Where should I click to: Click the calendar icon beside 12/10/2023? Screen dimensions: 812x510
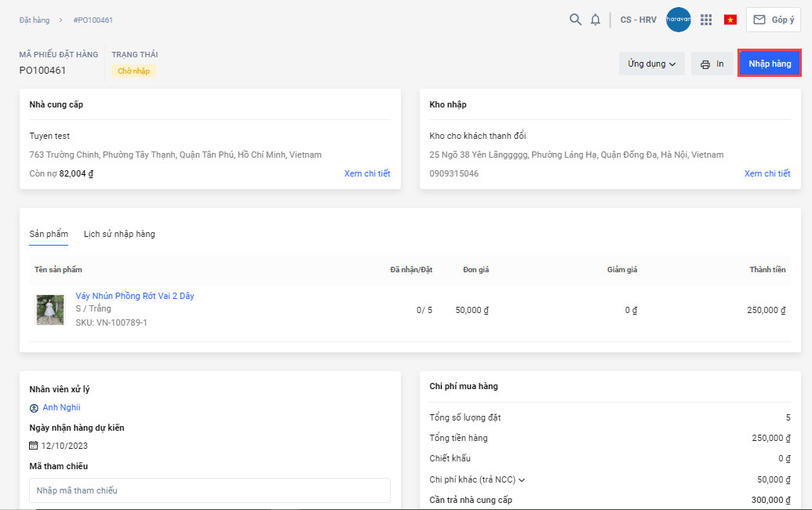tap(34, 446)
